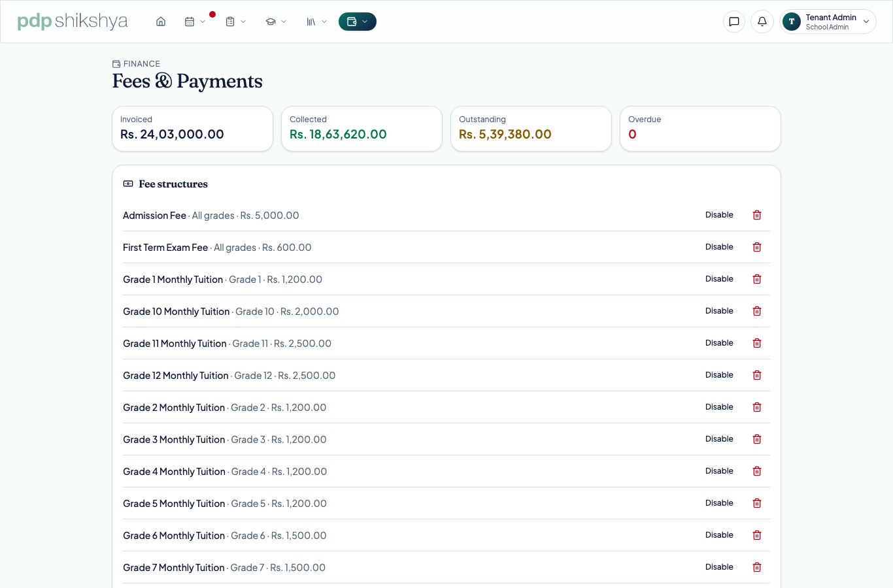Expand the Tenant Admin account menu
This screenshot has height=588, width=893.
pyautogui.click(x=828, y=22)
